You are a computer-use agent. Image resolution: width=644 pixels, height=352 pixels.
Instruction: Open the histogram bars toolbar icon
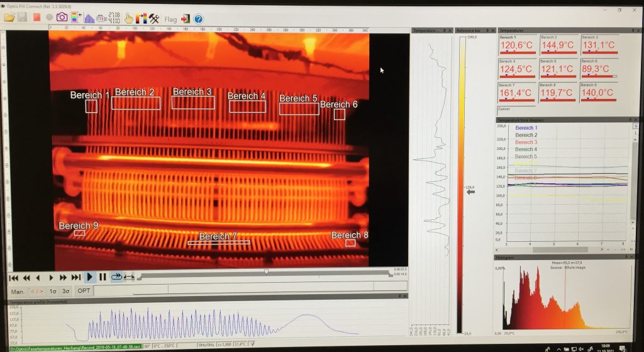point(89,19)
